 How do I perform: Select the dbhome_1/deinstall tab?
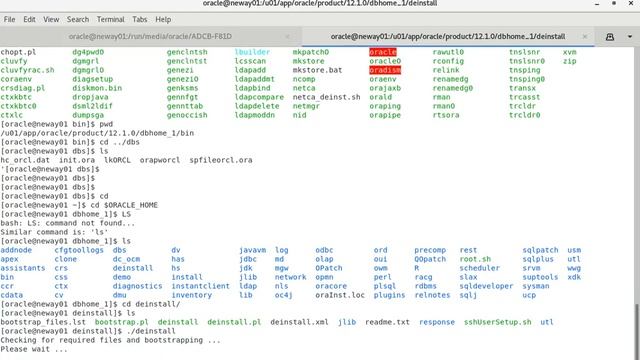pos(448,36)
